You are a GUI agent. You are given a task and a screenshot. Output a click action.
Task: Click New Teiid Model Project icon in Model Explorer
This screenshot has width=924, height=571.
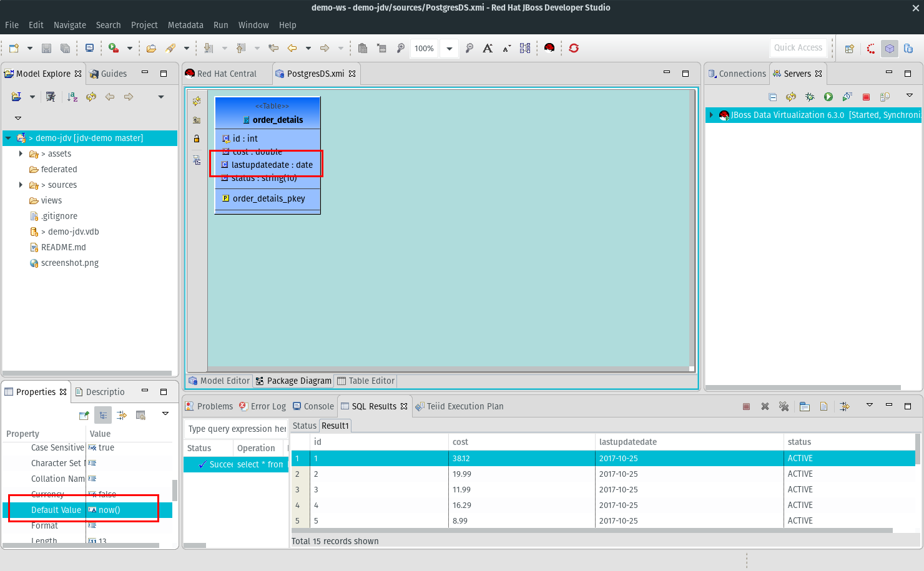(16, 97)
